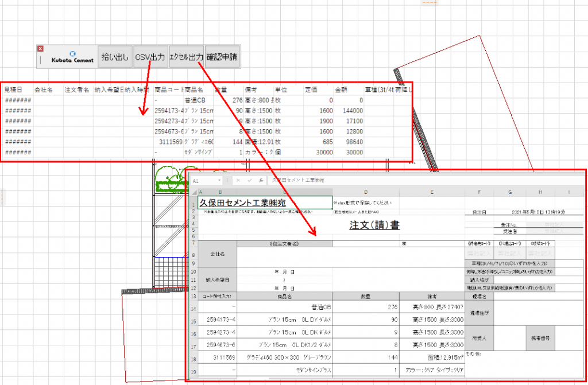Click the 注文(請)書 title cell
This screenshot has width=588, height=385.
click(x=374, y=225)
